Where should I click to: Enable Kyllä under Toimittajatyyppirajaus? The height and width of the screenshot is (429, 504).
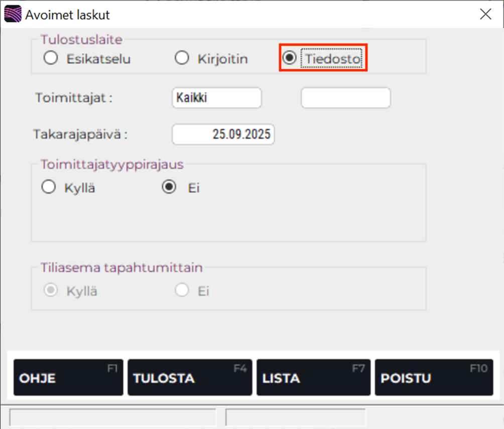tap(48, 186)
